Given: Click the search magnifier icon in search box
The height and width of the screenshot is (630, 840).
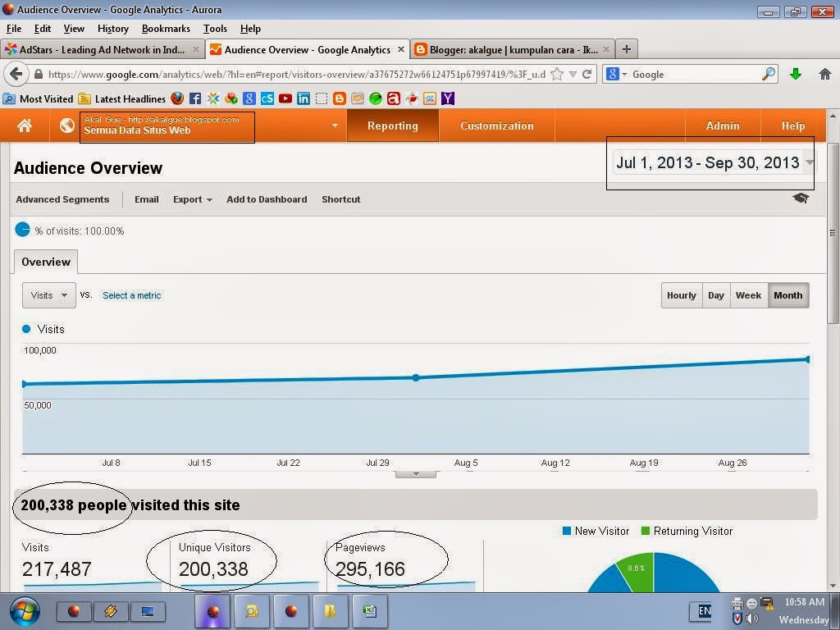Looking at the screenshot, I should point(768,74).
